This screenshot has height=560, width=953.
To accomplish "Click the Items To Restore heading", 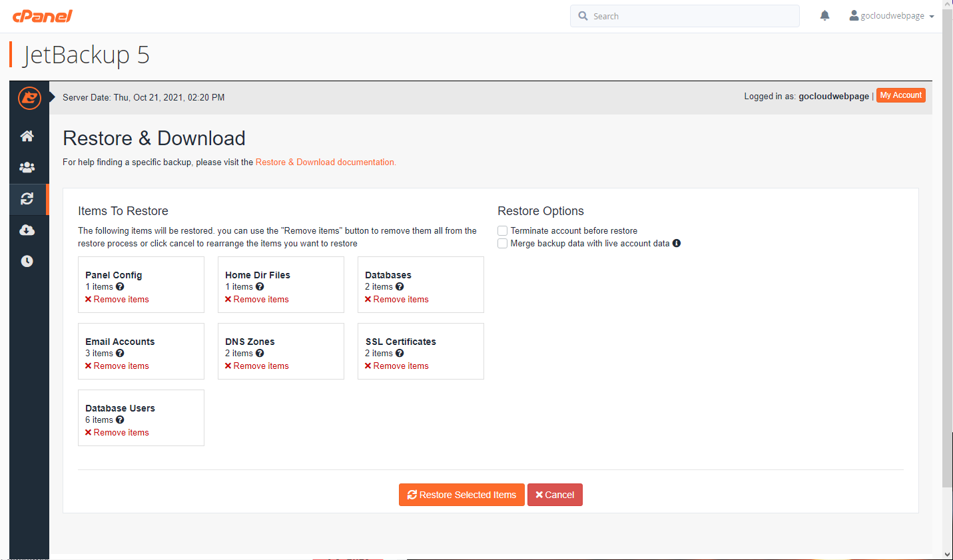I will coord(123,211).
